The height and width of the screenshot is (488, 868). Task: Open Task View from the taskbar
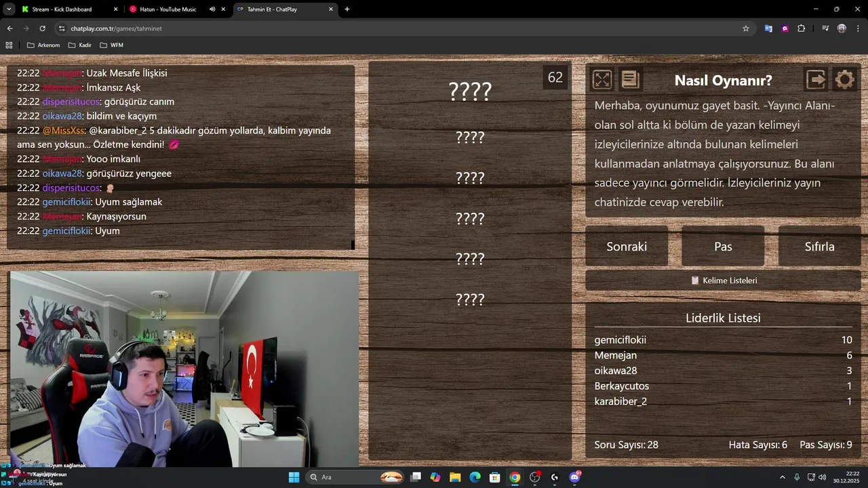416,477
